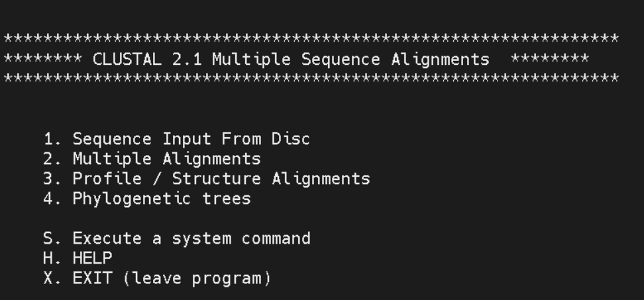644x300 pixels.
Task: Click the "2." number before Multiple Alignments
Action: tap(52, 159)
